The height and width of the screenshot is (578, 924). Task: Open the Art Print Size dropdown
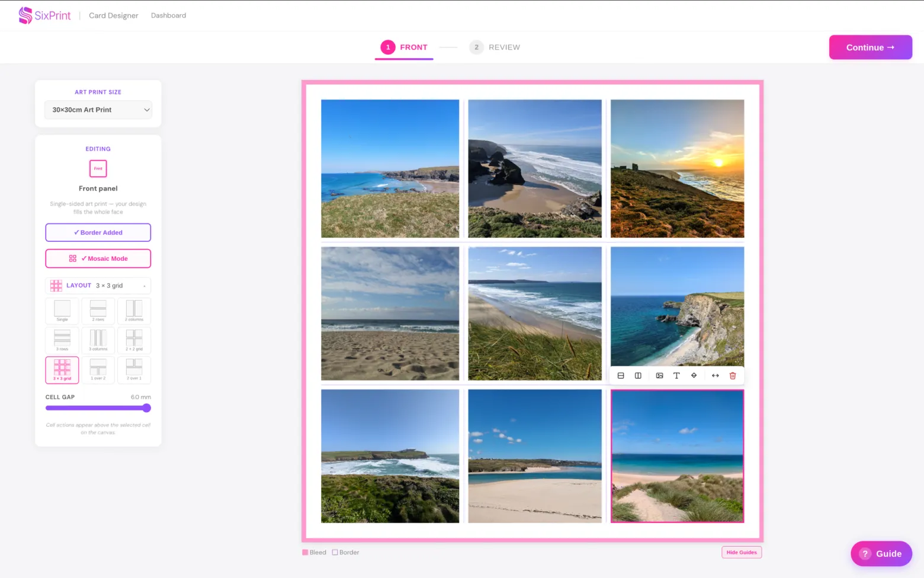click(98, 110)
